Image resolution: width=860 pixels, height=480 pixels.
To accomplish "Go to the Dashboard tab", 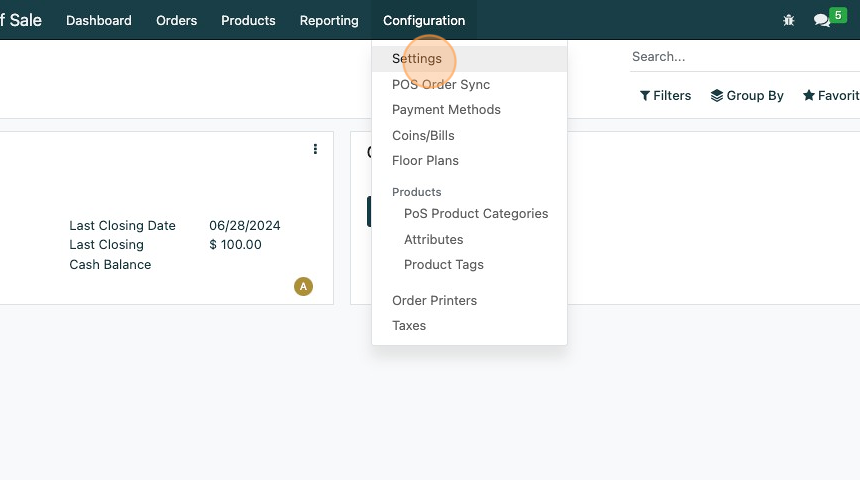I will pyautogui.click(x=99, y=20).
